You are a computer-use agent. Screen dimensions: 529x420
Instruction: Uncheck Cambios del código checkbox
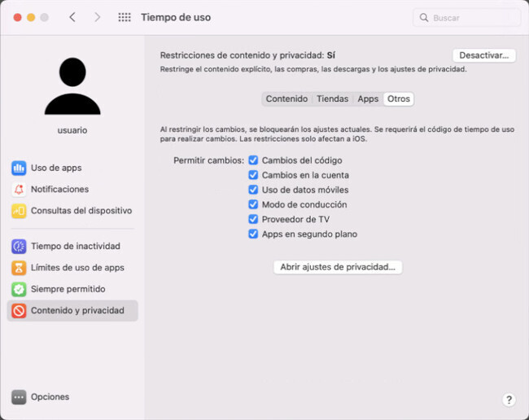click(x=253, y=160)
